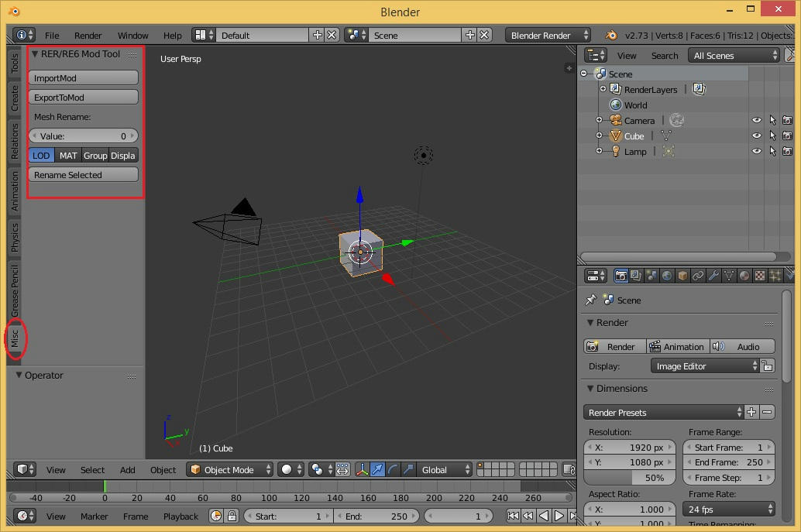Click the 3D view editor type cube icon
Viewport: 801px width, 532px height.
coord(24,469)
